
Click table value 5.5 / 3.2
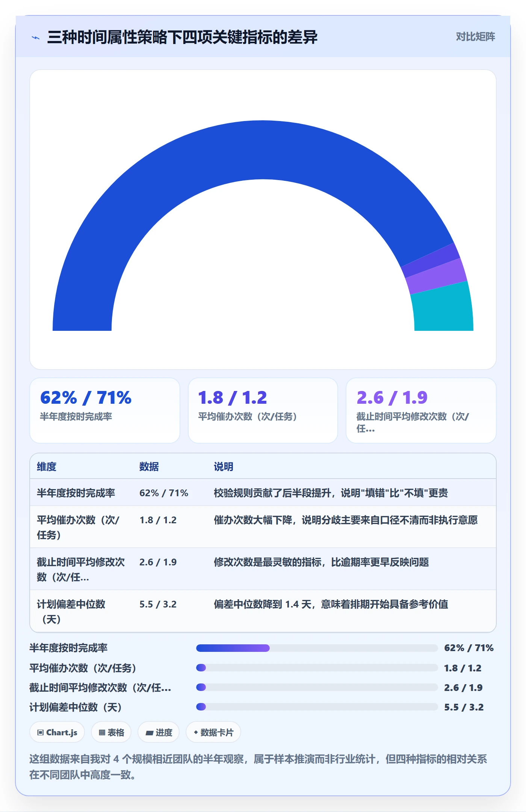[158, 604]
